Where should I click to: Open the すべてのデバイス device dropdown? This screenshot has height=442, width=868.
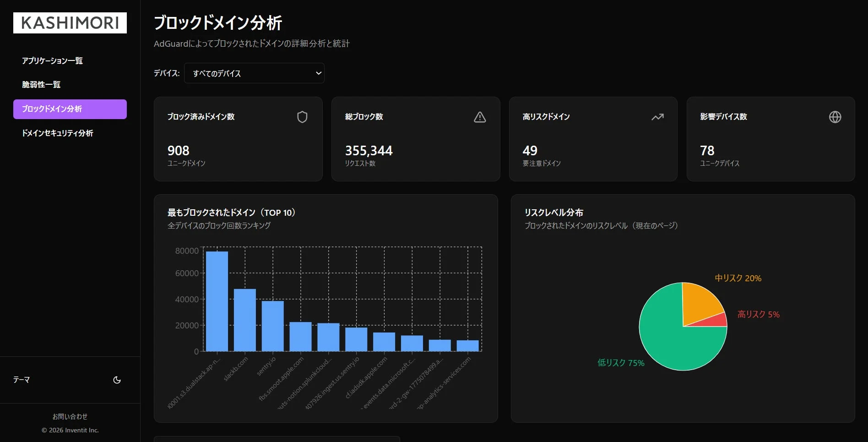(x=254, y=73)
